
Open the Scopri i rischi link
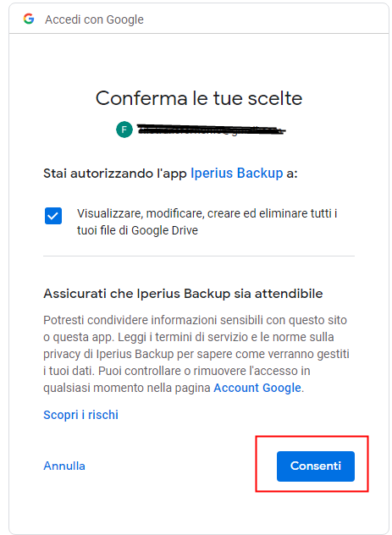pyautogui.click(x=81, y=415)
